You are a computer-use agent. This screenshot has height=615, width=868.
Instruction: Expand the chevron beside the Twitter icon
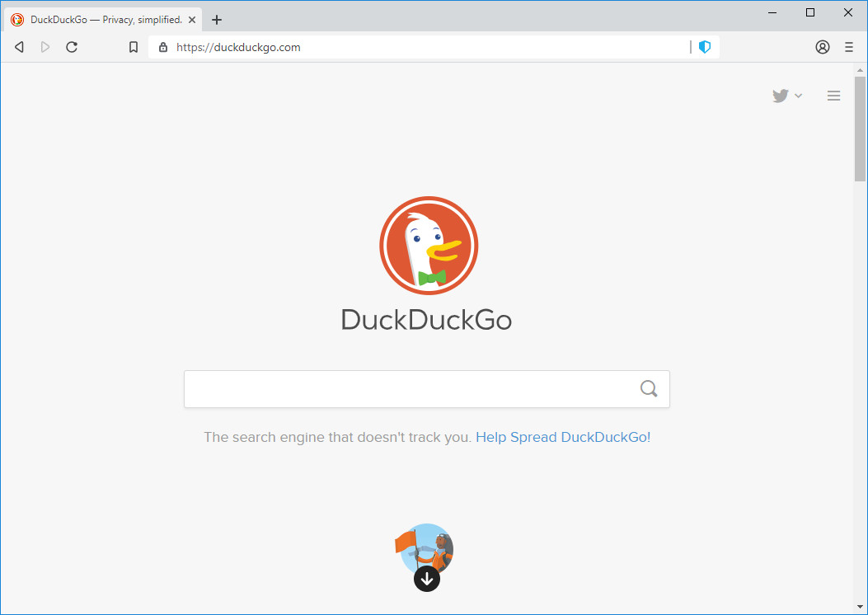(798, 96)
